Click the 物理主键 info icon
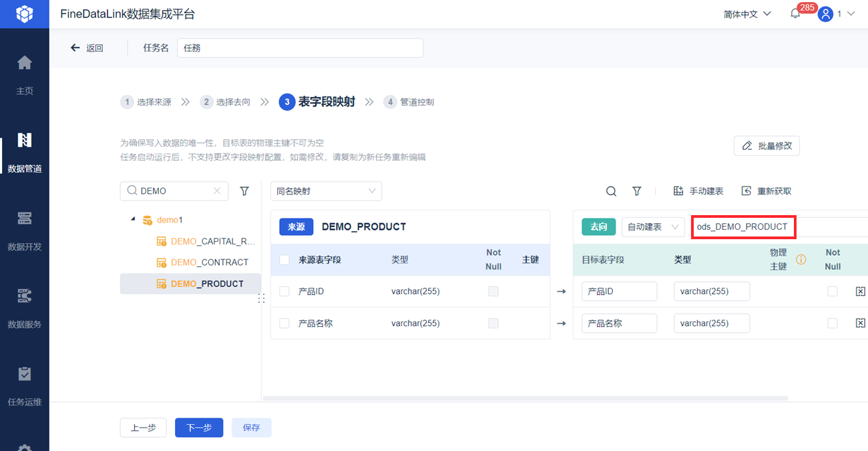 tap(801, 259)
